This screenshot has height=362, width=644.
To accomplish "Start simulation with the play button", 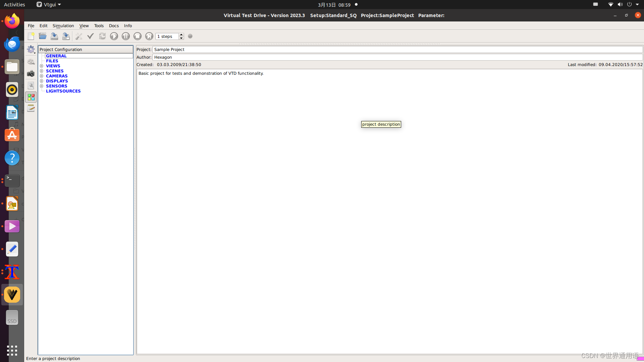I will click(114, 36).
